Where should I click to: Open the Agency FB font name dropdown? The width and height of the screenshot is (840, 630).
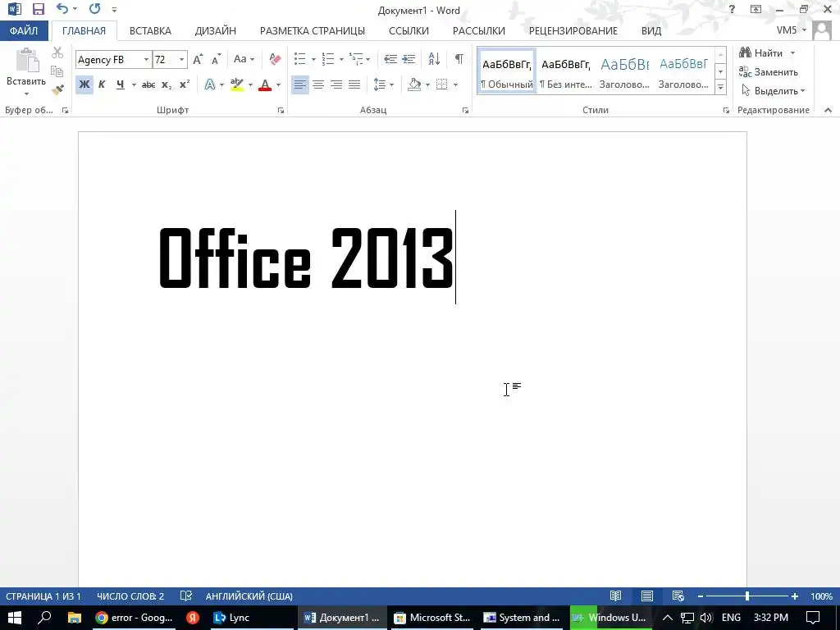146,59
